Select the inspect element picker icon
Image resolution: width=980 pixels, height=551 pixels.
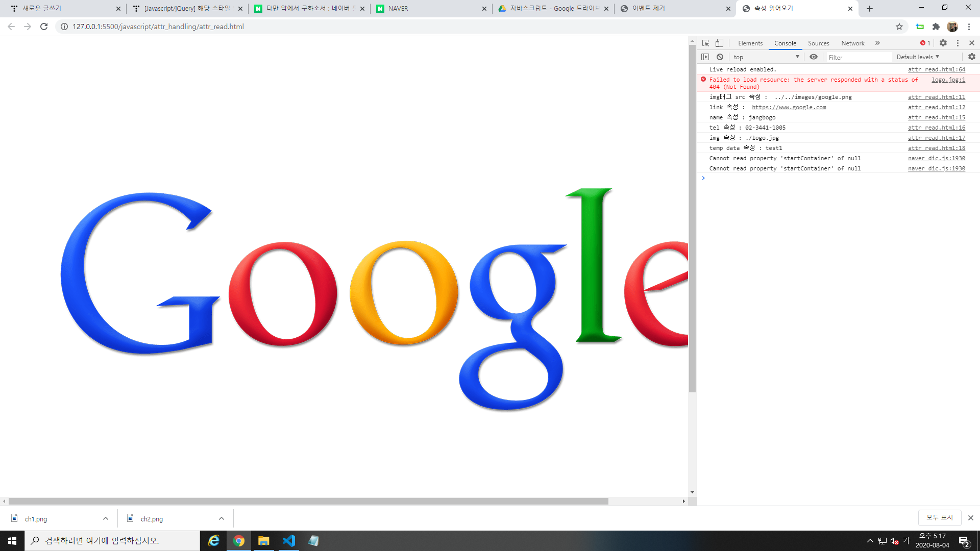[x=705, y=43]
